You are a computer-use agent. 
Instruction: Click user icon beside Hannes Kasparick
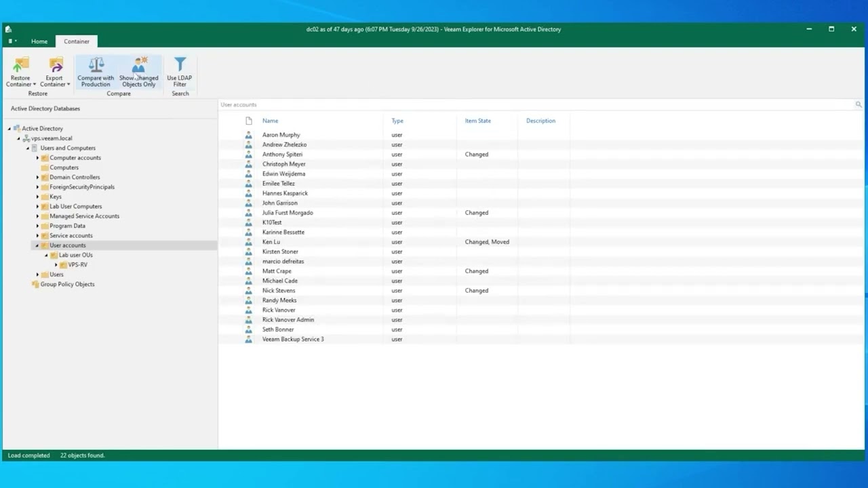pyautogui.click(x=248, y=193)
